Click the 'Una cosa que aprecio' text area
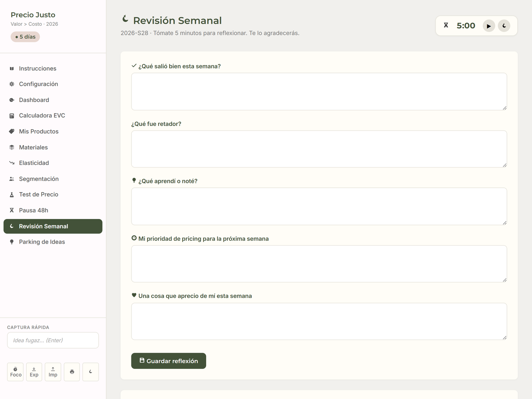Viewport: 532px width, 399px height. click(319, 321)
